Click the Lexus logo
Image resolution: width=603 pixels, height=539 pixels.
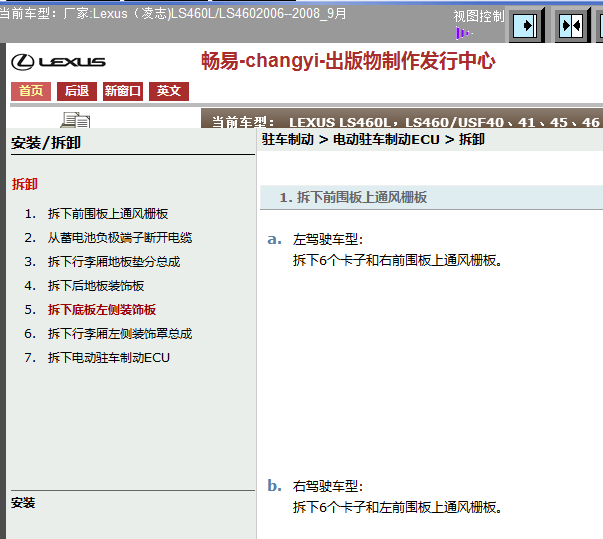[58, 62]
